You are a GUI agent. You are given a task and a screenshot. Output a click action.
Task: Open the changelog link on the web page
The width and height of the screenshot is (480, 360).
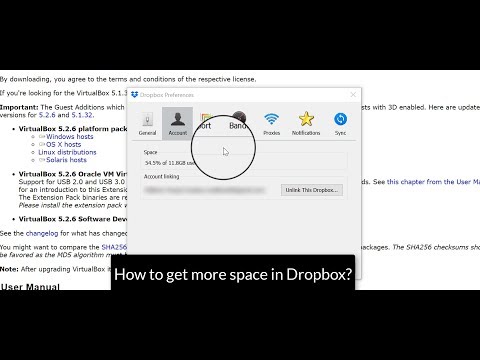point(42,233)
